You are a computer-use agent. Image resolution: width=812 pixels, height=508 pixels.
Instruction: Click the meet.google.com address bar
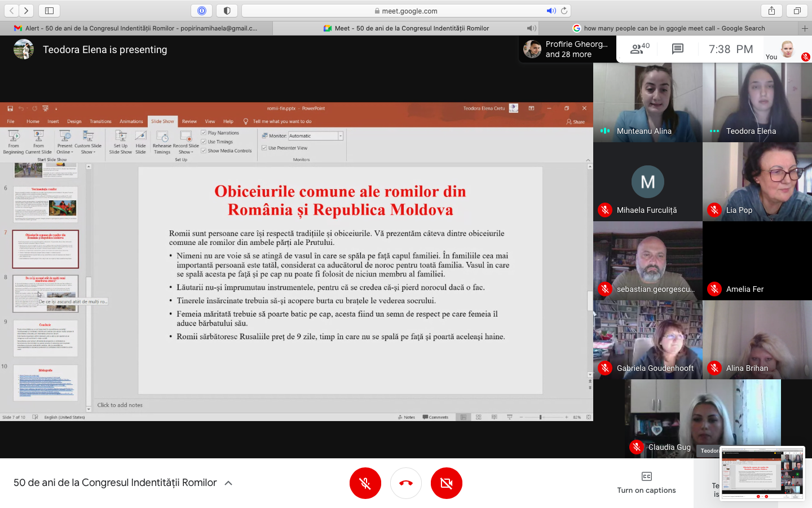(x=406, y=11)
